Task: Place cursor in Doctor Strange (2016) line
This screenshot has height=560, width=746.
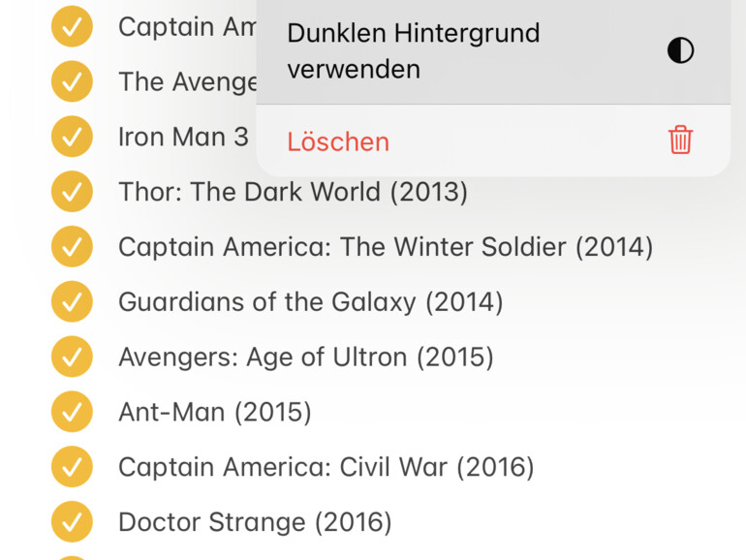Action: (x=255, y=523)
